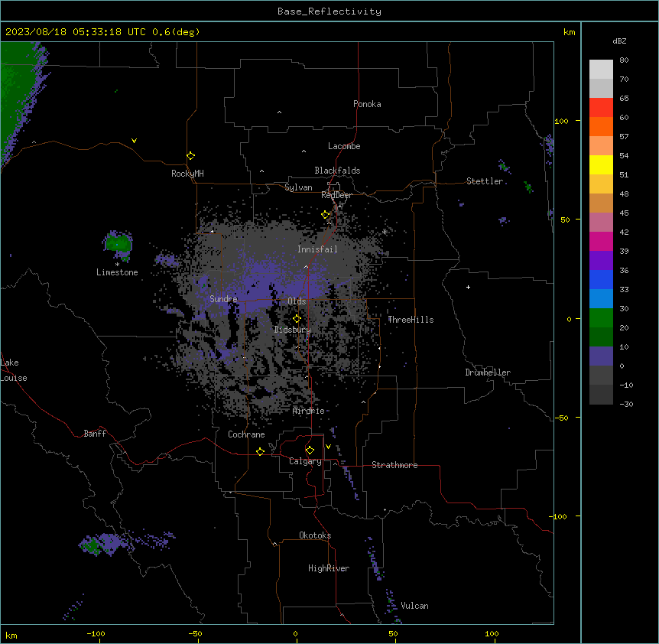Click the Base_Reflectivity title
Screen dimensions: 659x644
pyautogui.click(x=329, y=11)
